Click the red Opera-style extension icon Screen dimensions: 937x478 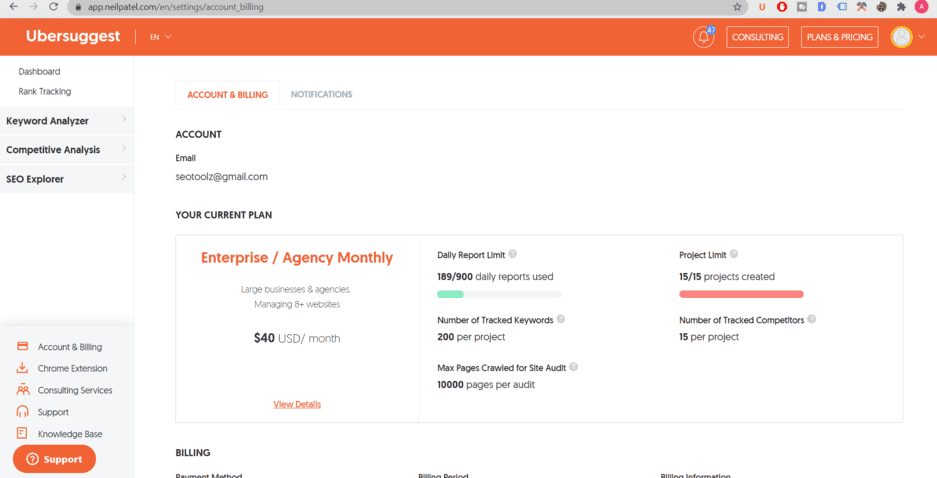[782, 7]
